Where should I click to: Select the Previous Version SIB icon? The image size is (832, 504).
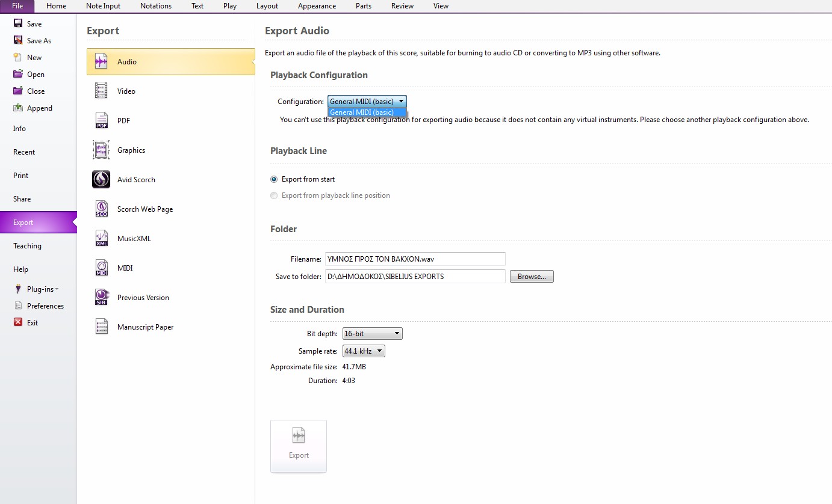(x=101, y=297)
